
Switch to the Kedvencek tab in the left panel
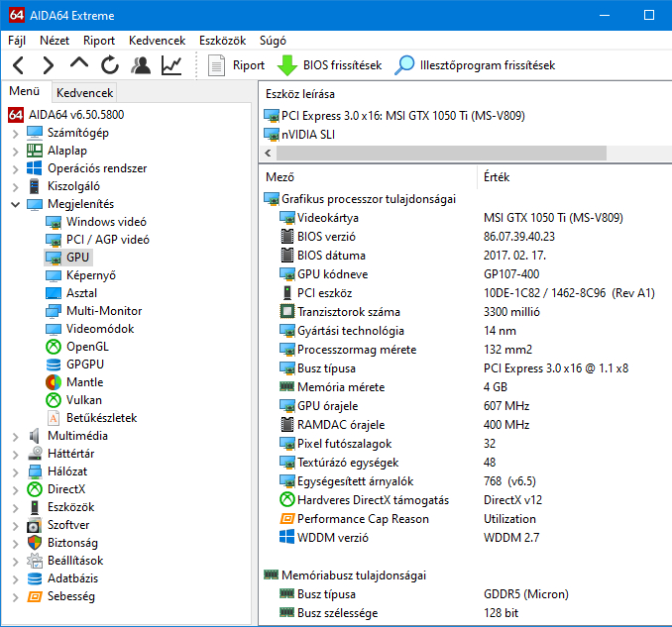pyautogui.click(x=84, y=93)
